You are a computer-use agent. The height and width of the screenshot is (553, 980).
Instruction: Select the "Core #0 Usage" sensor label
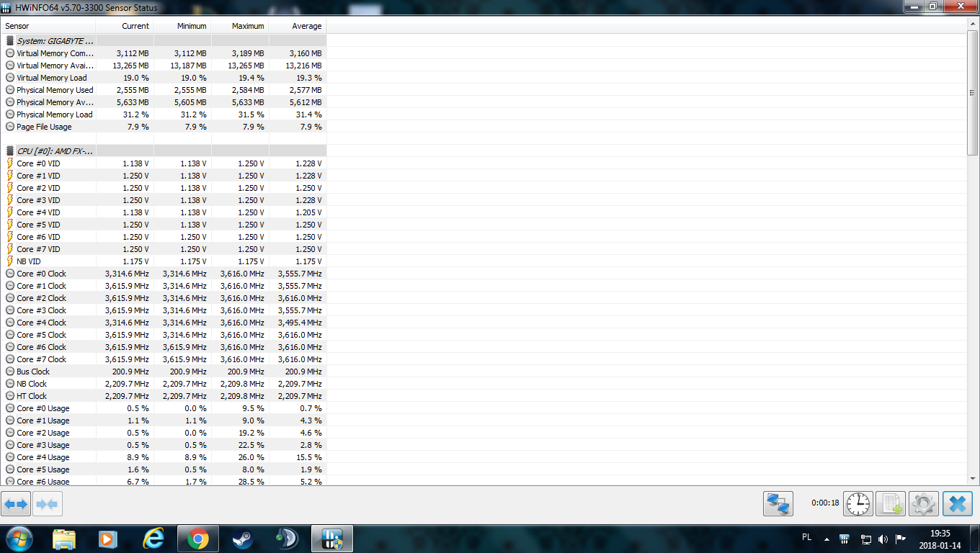coord(43,408)
